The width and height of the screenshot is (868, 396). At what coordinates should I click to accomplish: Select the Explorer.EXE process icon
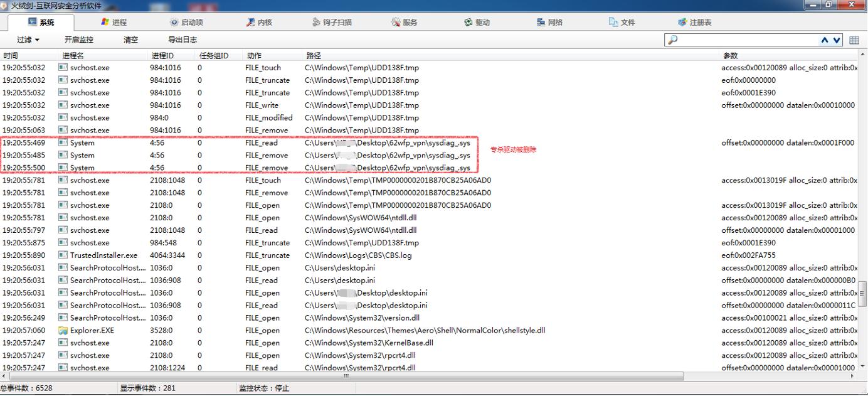(63, 330)
